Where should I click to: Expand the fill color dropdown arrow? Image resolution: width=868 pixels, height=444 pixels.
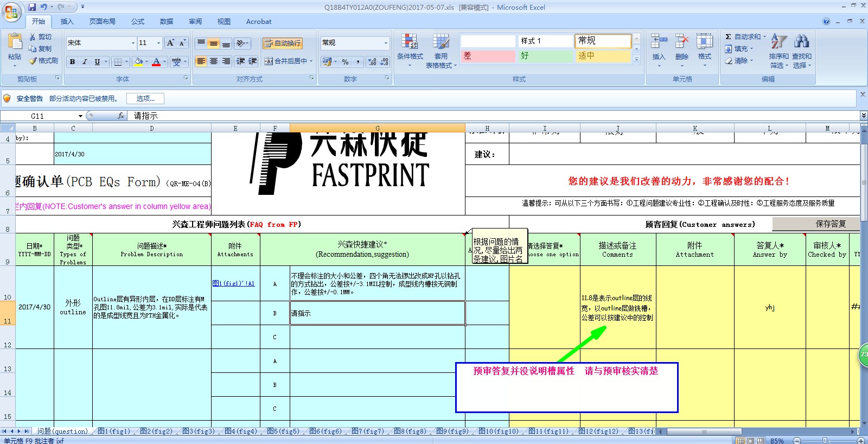pos(147,62)
